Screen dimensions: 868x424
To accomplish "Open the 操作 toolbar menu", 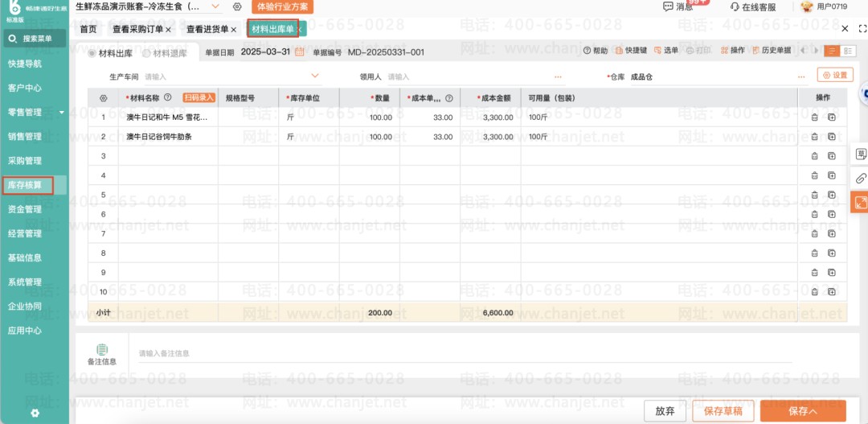I will click(x=732, y=51).
